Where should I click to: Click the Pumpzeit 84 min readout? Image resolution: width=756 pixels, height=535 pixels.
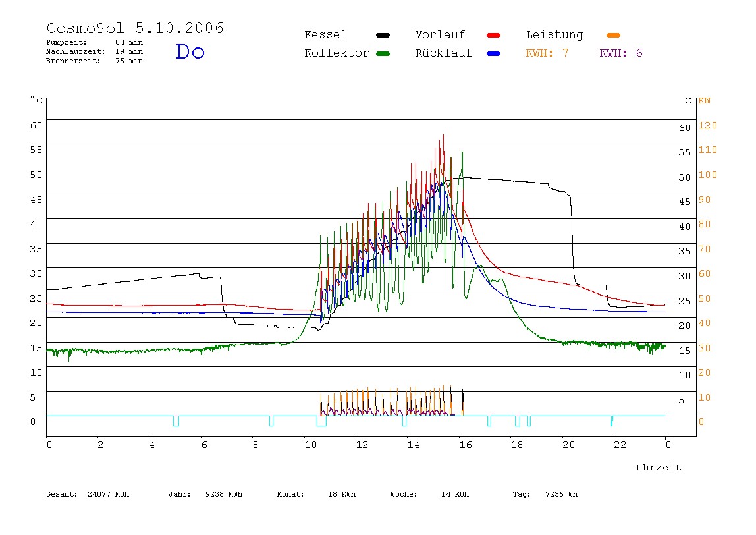tap(95, 42)
